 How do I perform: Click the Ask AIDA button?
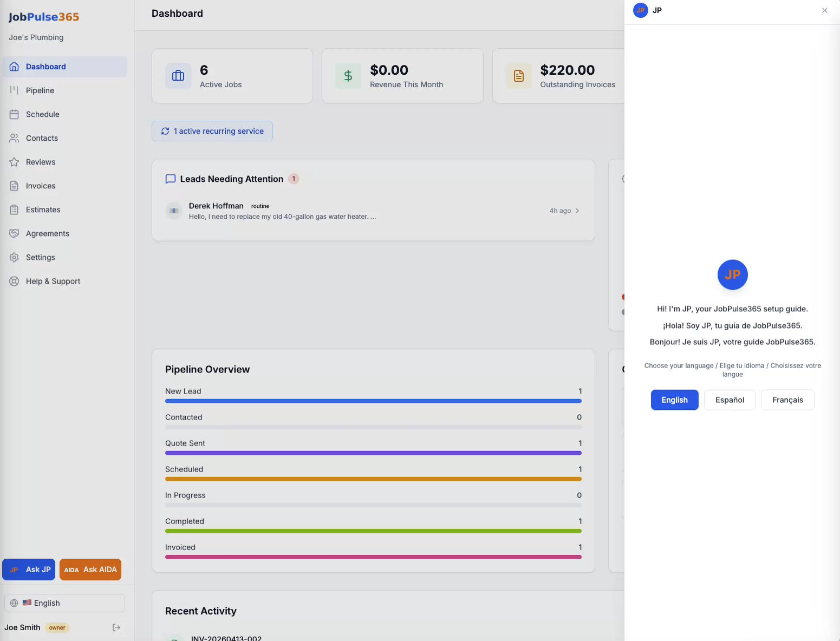pos(90,570)
